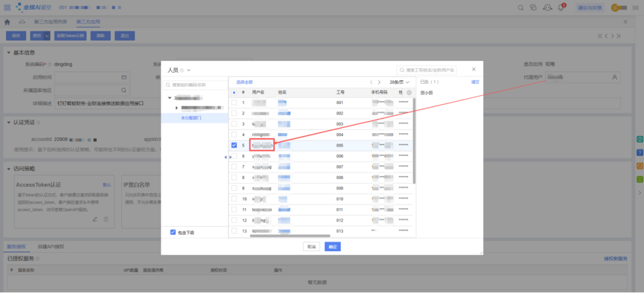
Task: Click the table column settings gear icon
Action: (x=409, y=92)
